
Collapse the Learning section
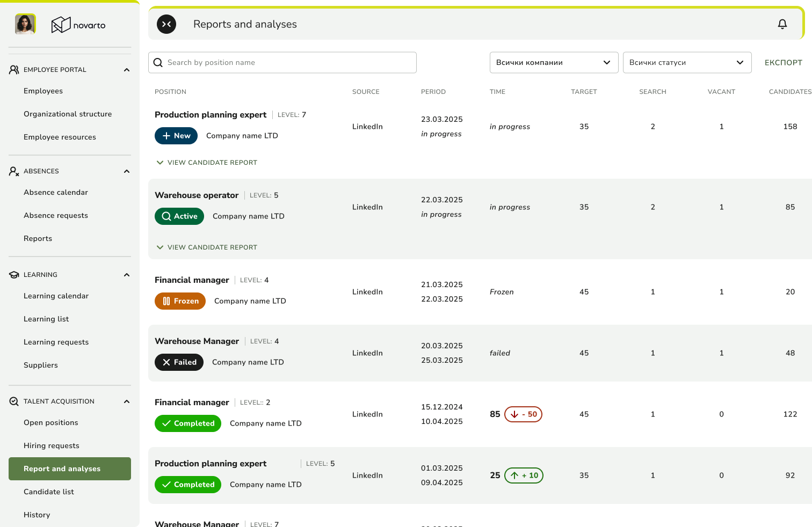point(127,275)
